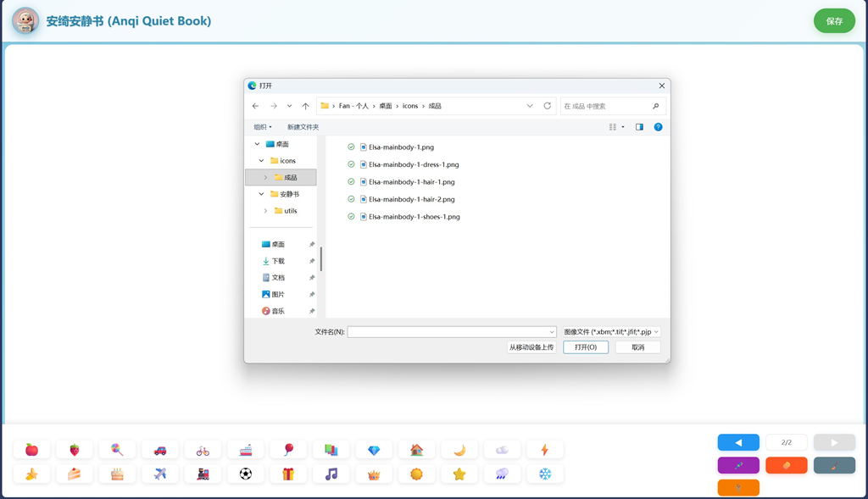Select the soccer ball sticker
The image size is (868, 499).
[246, 474]
